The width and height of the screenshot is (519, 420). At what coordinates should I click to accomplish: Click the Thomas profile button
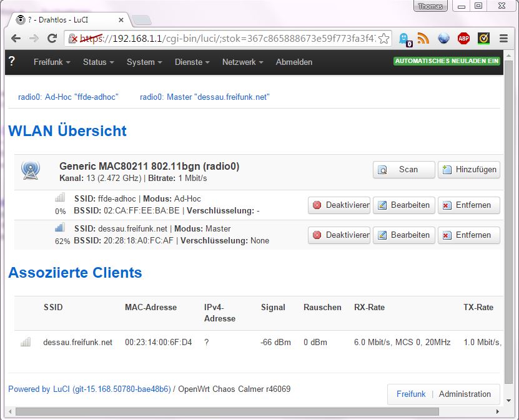point(430,6)
